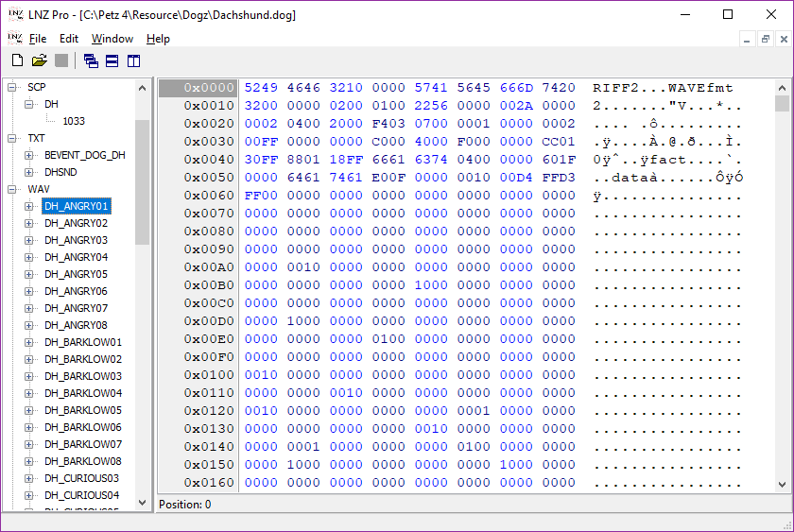Viewport: 794px width, 532px height.
Task: Select the 1033 item under DH
Action: [x=74, y=121]
